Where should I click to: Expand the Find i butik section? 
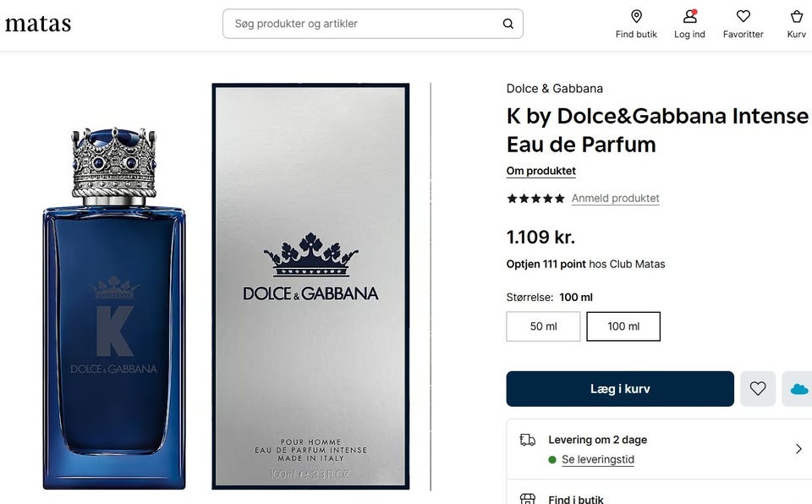point(575,499)
